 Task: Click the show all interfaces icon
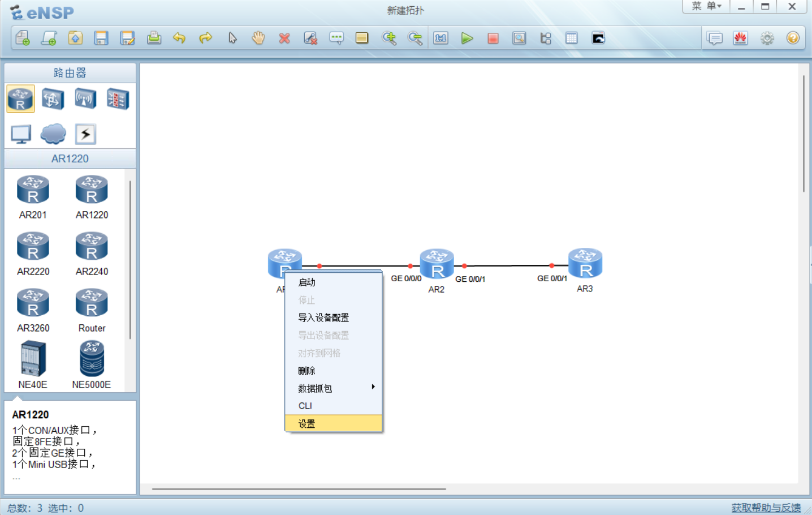[546, 38]
